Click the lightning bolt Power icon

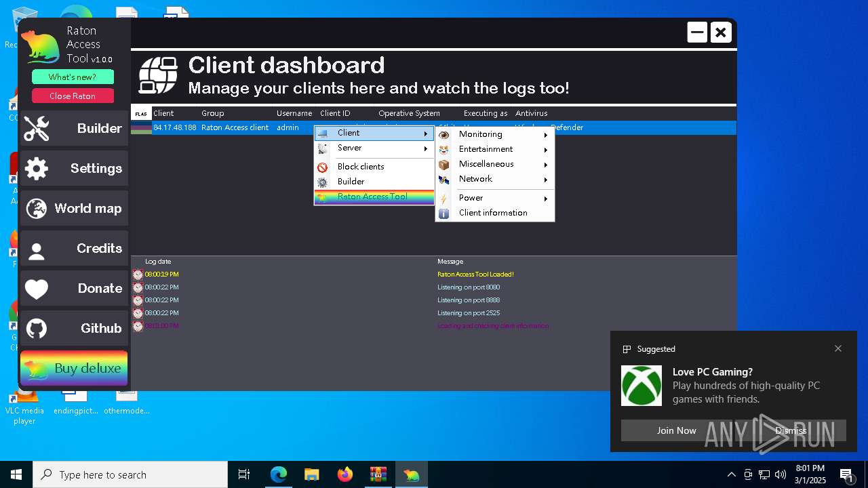pyautogui.click(x=444, y=199)
